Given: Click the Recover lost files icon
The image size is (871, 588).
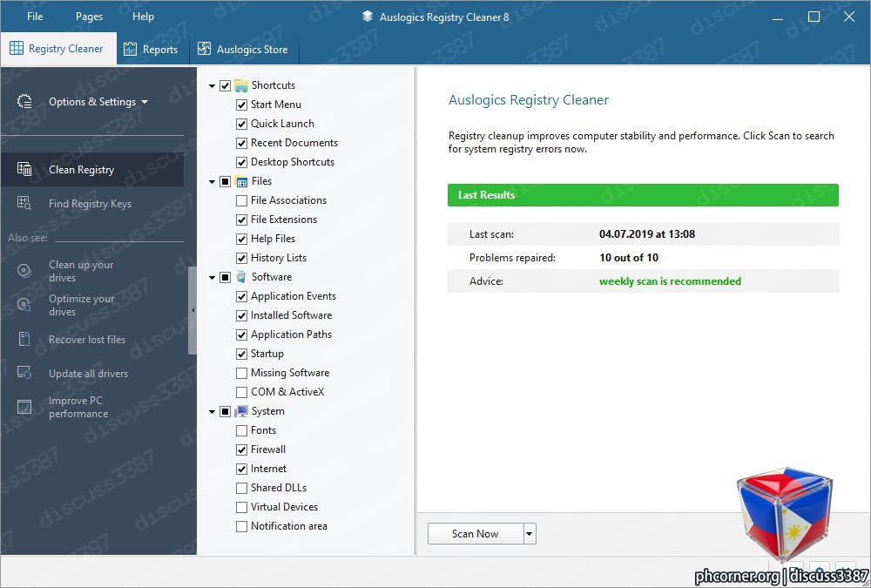Looking at the screenshot, I should point(24,339).
